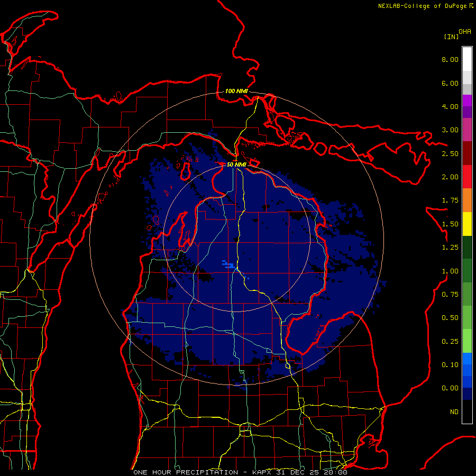Click the 1.25 scale value
The image size is (476, 476).
pos(450,248)
